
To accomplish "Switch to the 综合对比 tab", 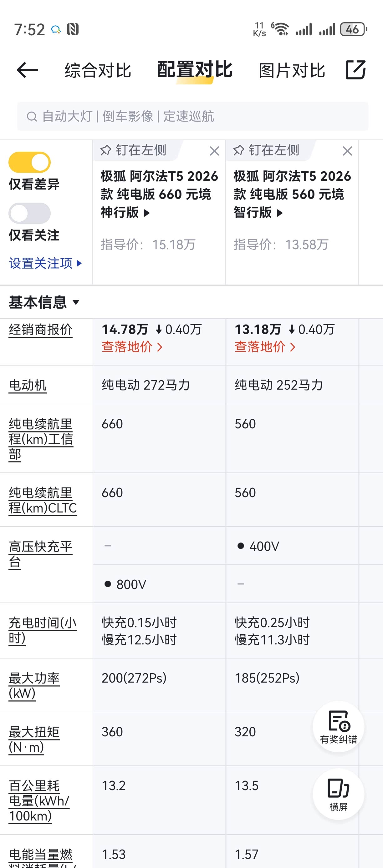I will point(98,70).
